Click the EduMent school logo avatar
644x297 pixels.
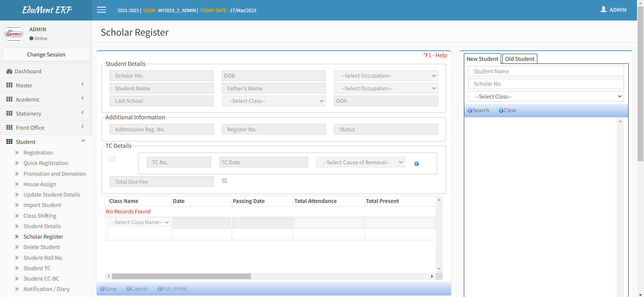(14, 34)
